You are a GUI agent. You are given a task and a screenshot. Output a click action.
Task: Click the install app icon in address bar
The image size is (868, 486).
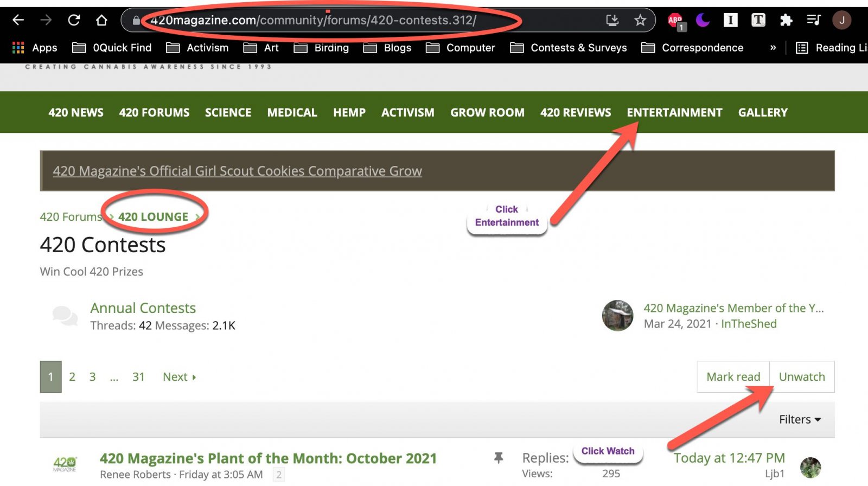point(612,21)
